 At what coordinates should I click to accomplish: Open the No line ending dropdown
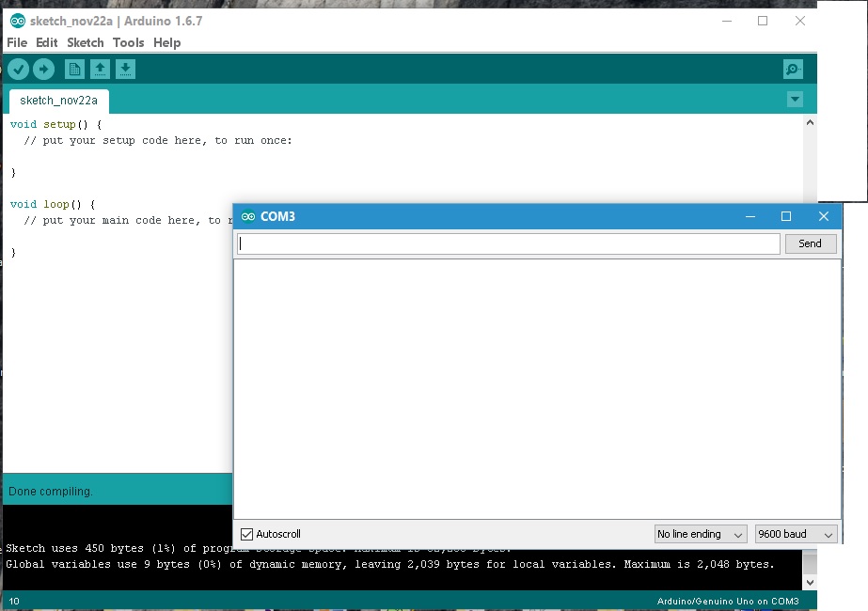701,534
